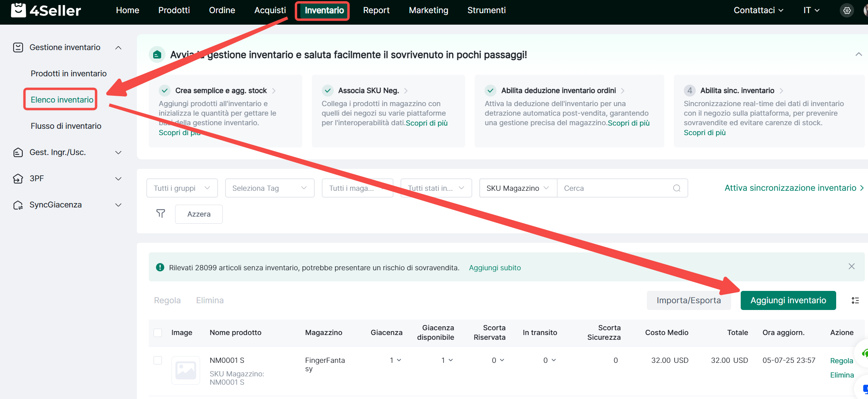
Task: Click the search magnifier icon
Action: point(676,188)
